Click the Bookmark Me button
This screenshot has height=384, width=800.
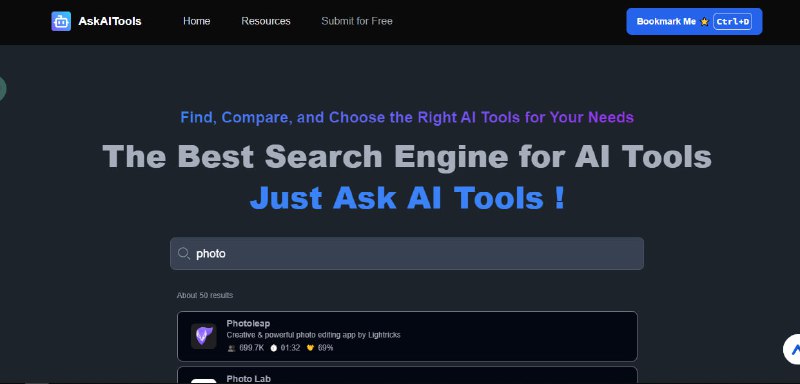694,21
